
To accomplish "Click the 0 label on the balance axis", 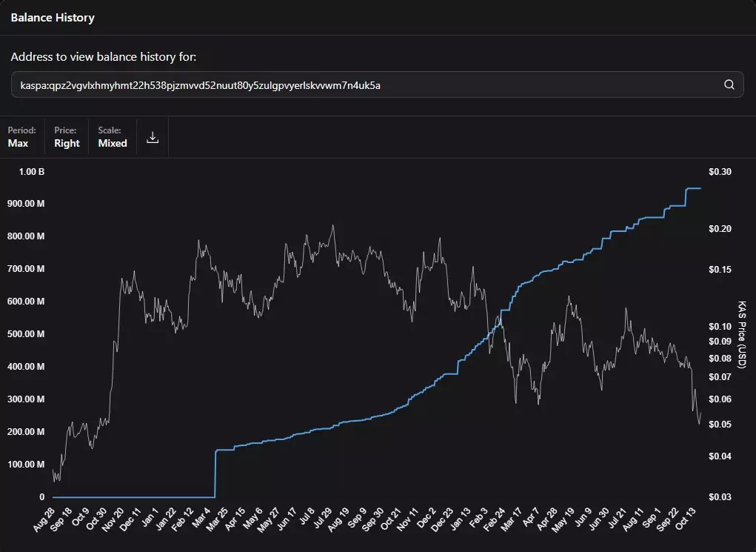I will (42, 497).
